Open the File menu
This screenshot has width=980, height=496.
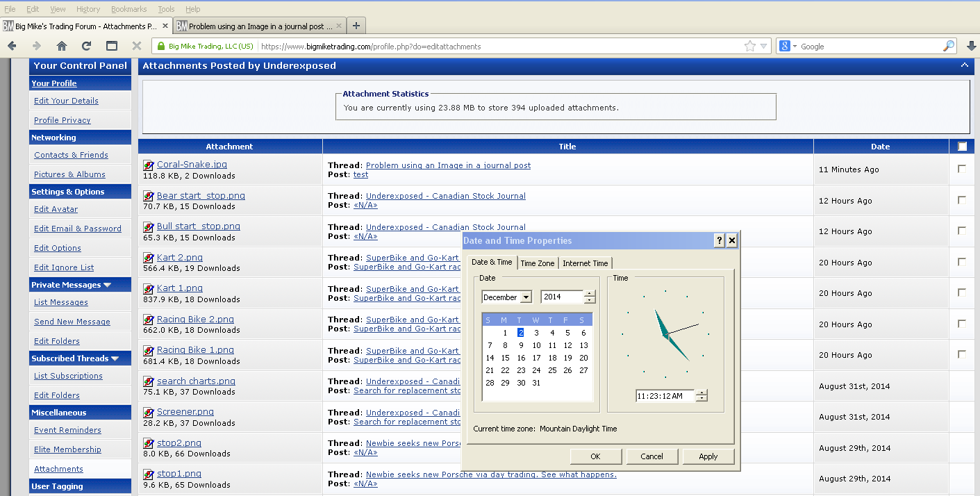click(x=10, y=9)
